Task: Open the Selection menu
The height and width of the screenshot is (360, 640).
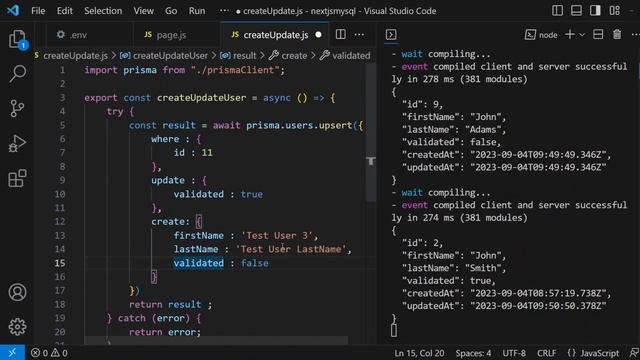Action: tap(103, 11)
